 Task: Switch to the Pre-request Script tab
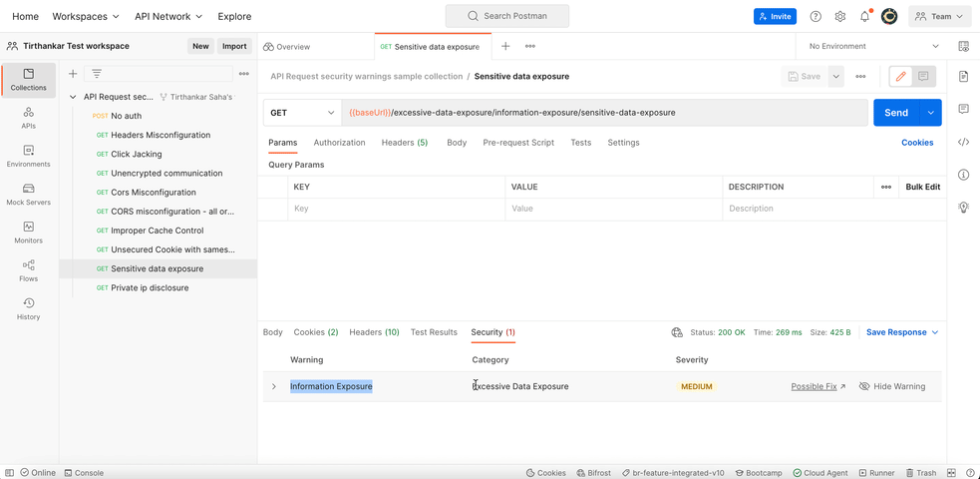518,143
